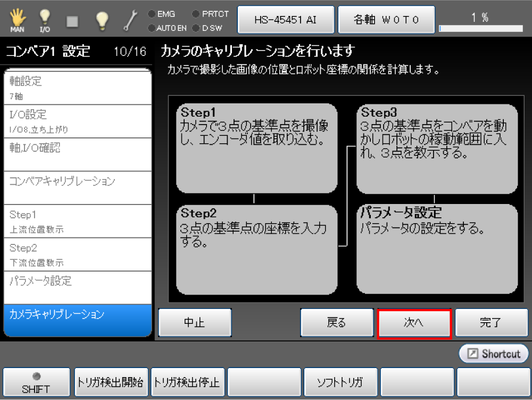Viewport: 532px width, 400px height.
Task: Open the 各軸 W0T0 mode selector
Action: tap(386, 20)
